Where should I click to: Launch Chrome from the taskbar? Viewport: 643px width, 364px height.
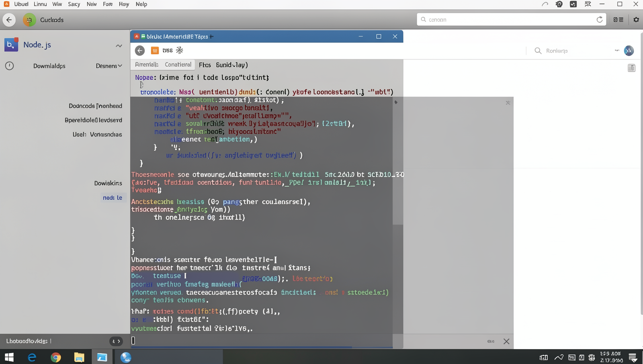55,357
